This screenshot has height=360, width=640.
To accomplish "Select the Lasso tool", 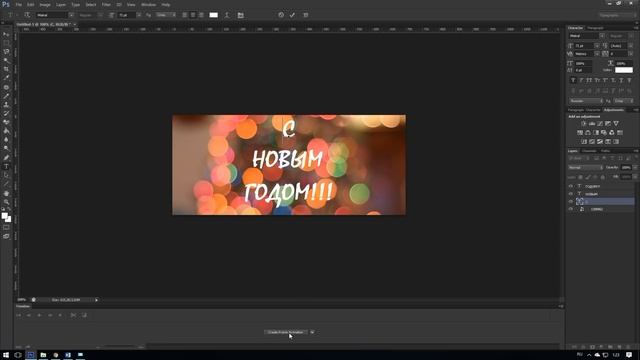I will click(6, 52).
